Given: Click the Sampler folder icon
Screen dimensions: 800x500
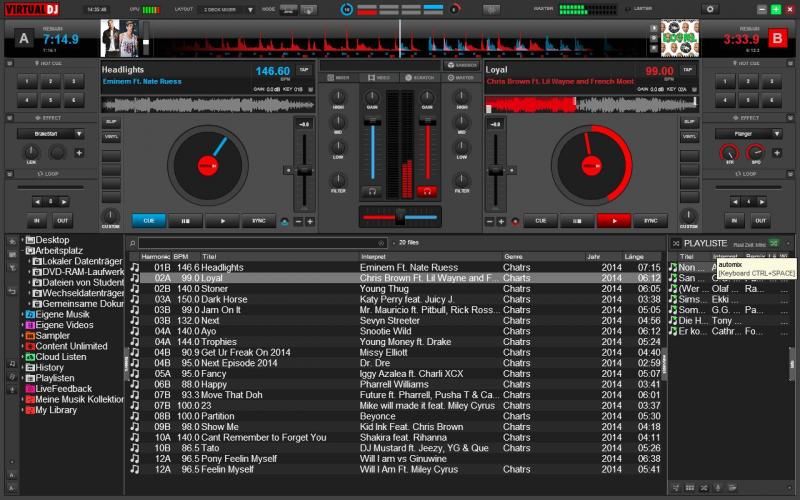Looking at the screenshot, I should pyautogui.click(x=30, y=336).
